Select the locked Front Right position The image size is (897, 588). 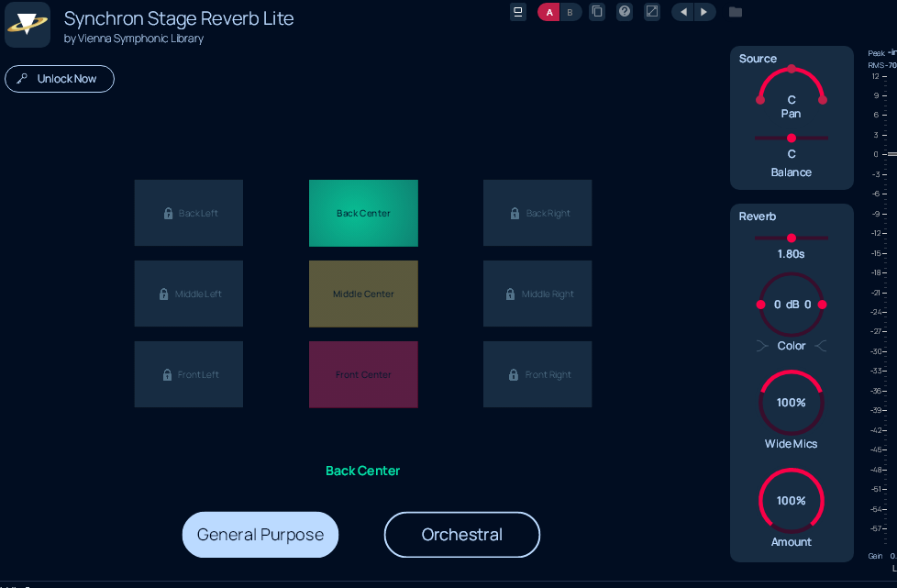(x=537, y=374)
